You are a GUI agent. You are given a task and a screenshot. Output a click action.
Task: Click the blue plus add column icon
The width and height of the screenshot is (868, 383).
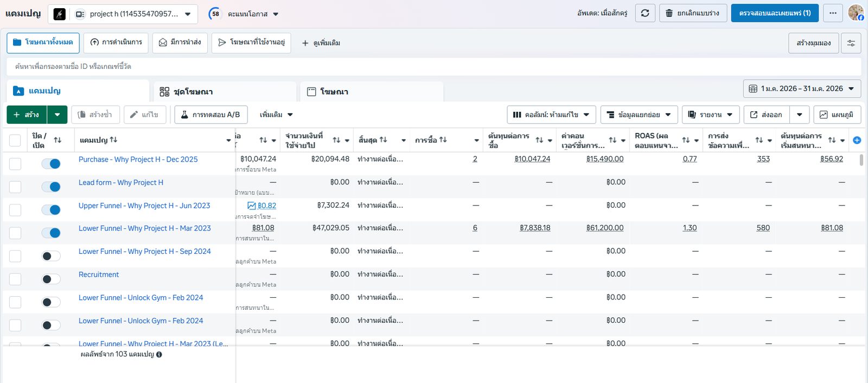pos(857,140)
